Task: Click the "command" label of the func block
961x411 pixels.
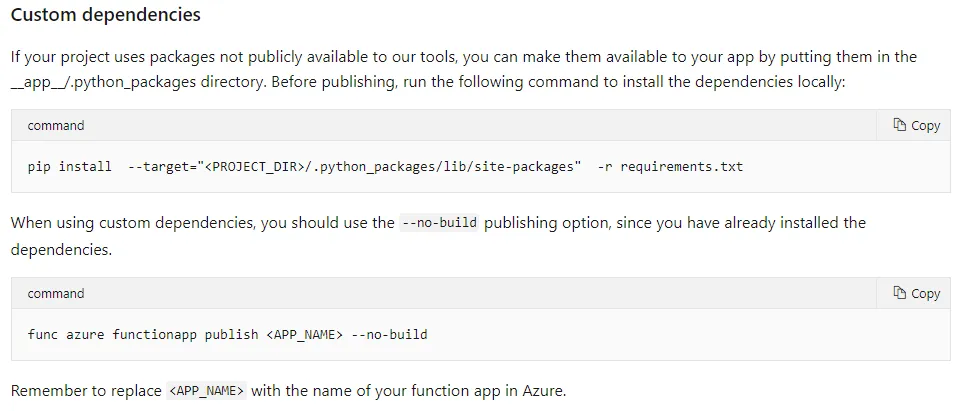Action: point(56,294)
